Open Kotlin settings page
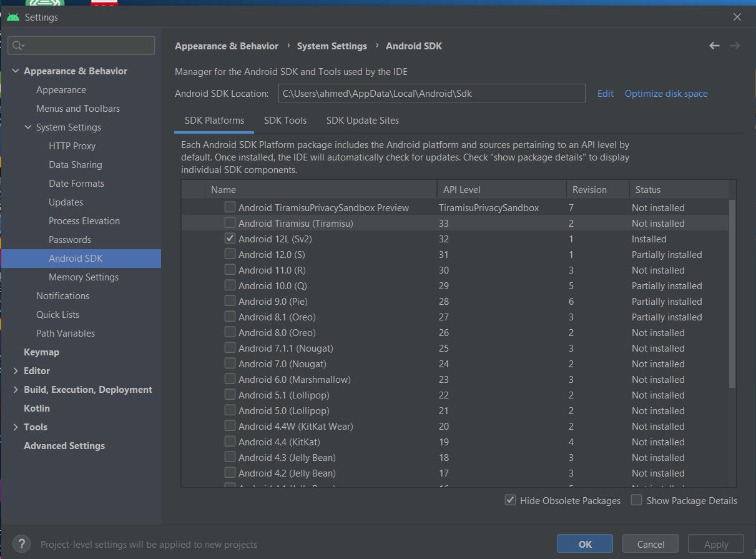 [37, 408]
